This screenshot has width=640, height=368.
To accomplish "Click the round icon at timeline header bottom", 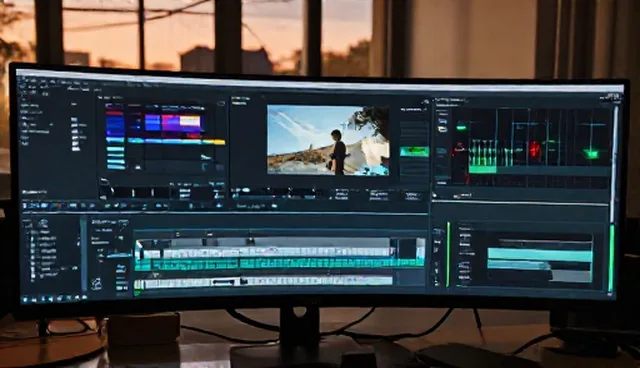I will pos(97,284).
